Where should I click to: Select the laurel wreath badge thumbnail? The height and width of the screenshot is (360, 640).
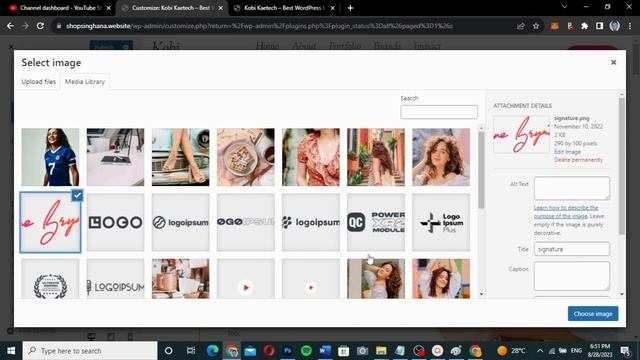(50, 279)
